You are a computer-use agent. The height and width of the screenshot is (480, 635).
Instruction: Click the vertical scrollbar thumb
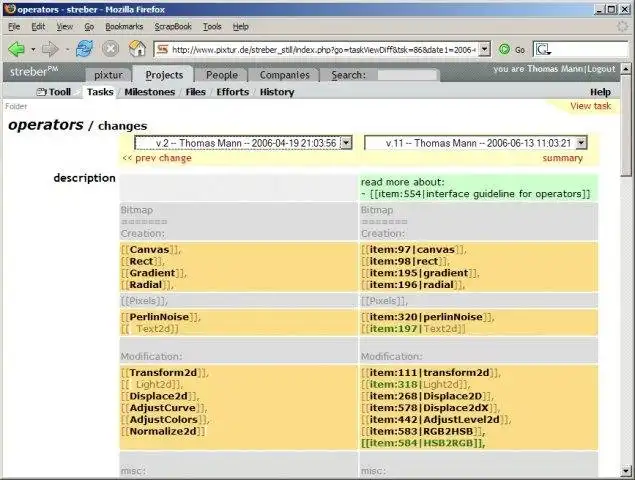tap(626, 125)
